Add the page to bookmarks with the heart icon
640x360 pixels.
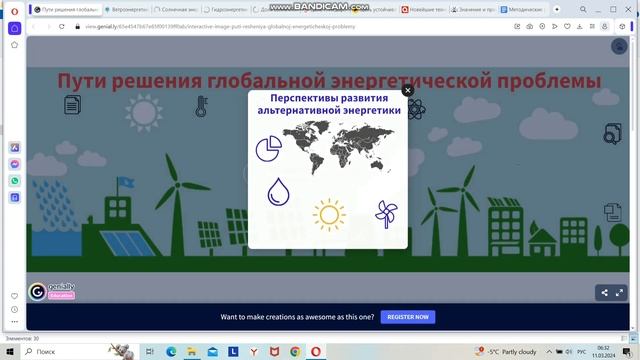pyautogui.click(x=567, y=27)
